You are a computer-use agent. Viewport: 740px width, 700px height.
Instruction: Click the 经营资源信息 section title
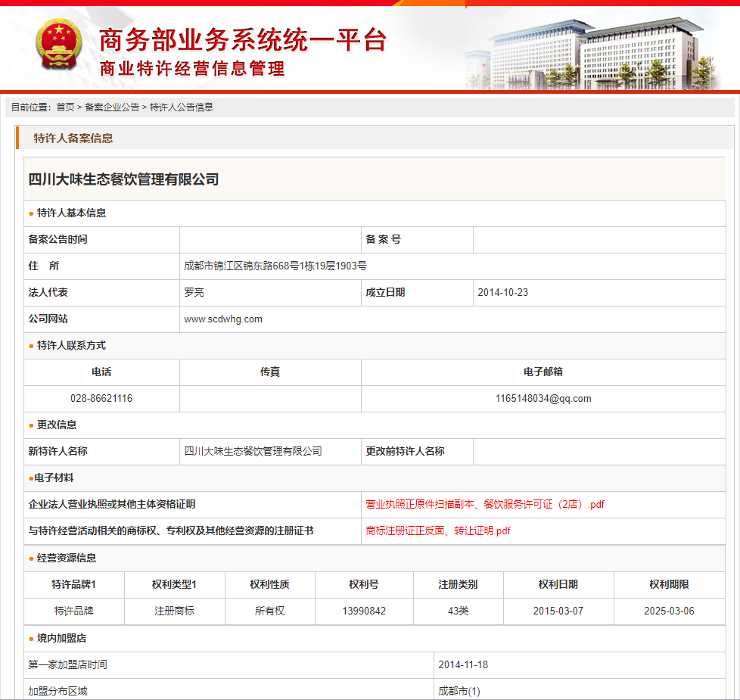tap(67, 558)
